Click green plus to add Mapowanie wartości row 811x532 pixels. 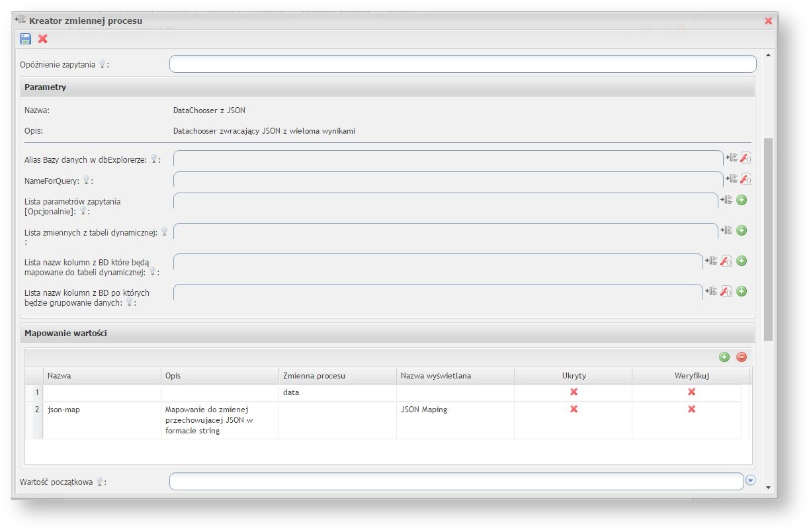coord(724,357)
